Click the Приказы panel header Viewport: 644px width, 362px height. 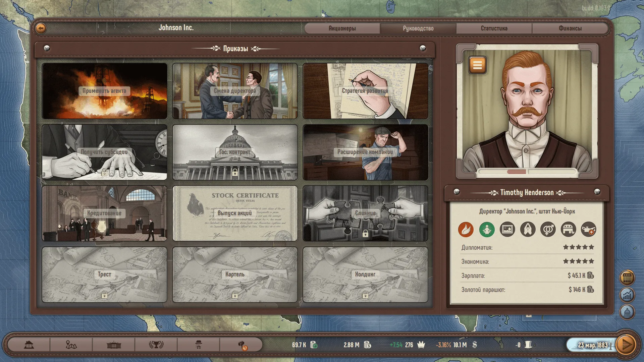[235, 49]
